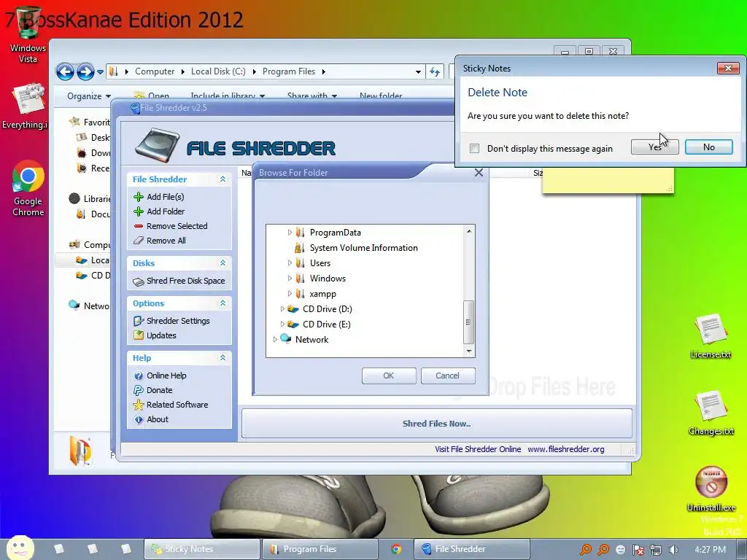747x560 pixels.
Task: Click Remove All in File Shredder
Action: (x=166, y=241)
